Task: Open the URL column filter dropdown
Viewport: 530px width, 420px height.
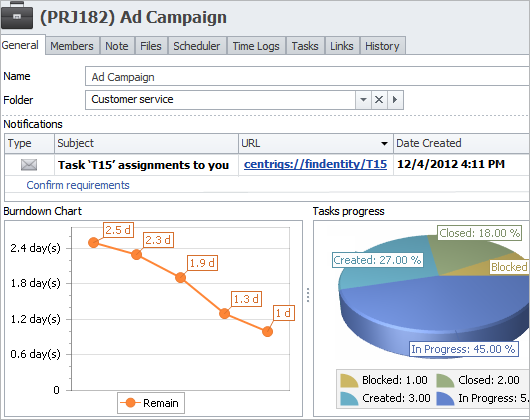Action: point(384,144)
